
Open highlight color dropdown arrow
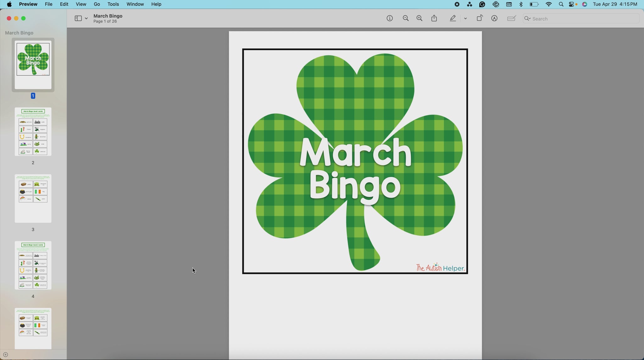tap(465, 19)
